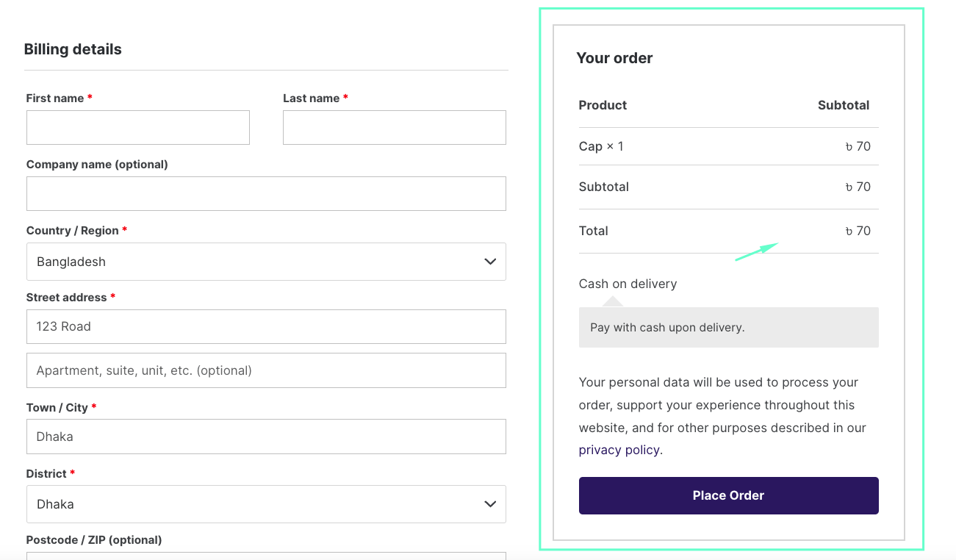
Task: Click the District dropdown chevron arrow
Action: (x=489, y=504)
